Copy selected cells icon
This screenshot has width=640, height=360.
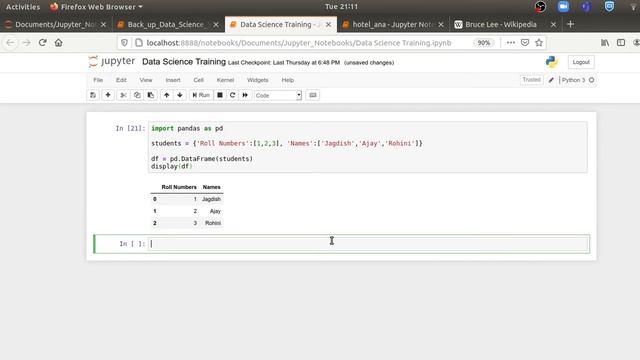137,95
